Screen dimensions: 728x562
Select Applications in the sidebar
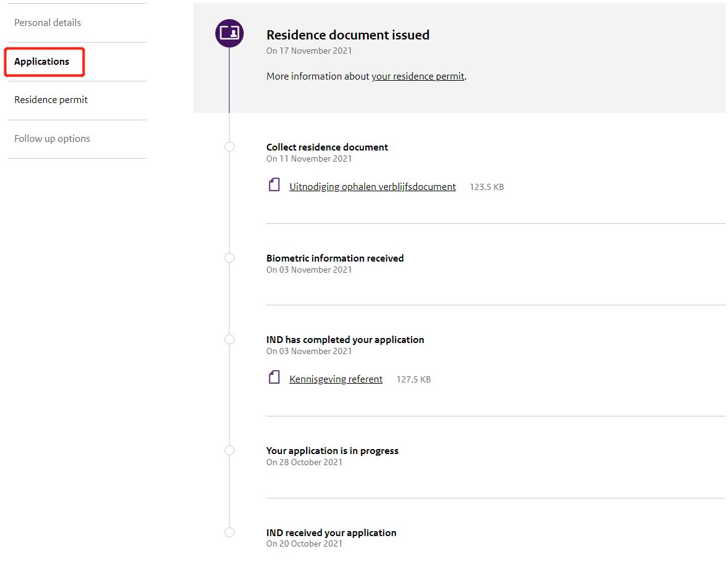click(42, 62)
